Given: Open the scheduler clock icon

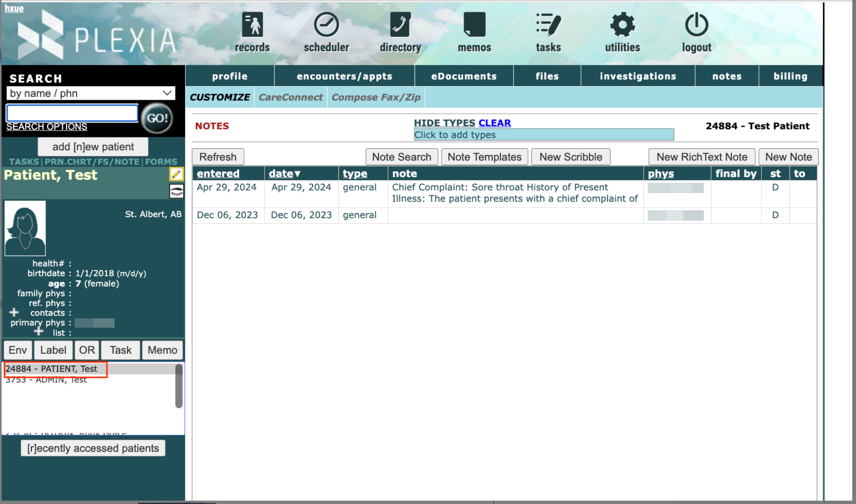Looking at the screenshot, I should pos(327,25).
